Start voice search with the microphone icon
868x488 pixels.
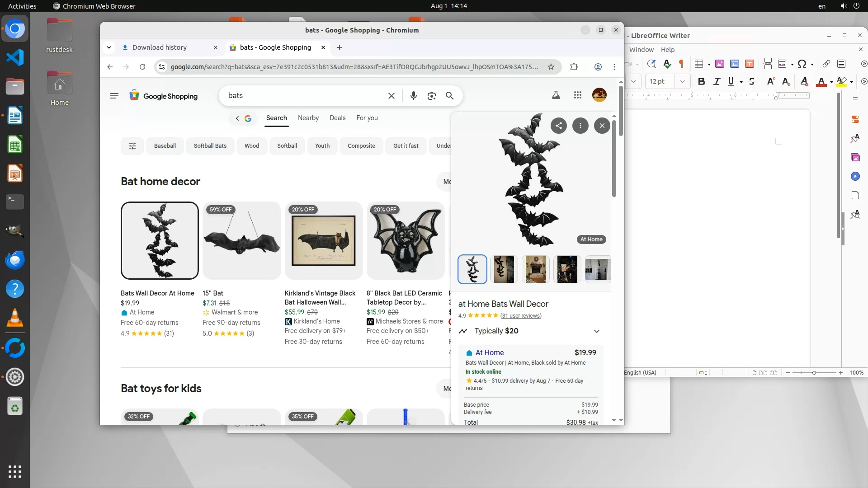(x=413, y=96)
